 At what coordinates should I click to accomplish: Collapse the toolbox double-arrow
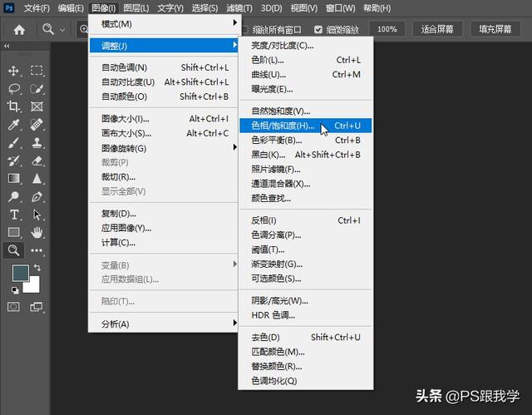click(7, 46)
